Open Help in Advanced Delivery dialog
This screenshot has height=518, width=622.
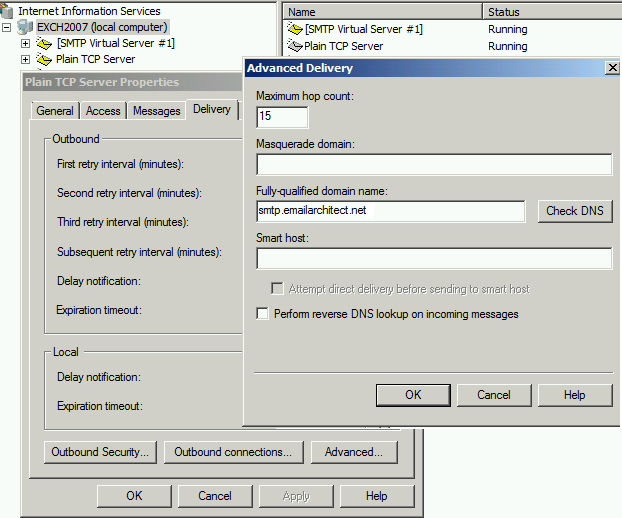click(575, 395)
